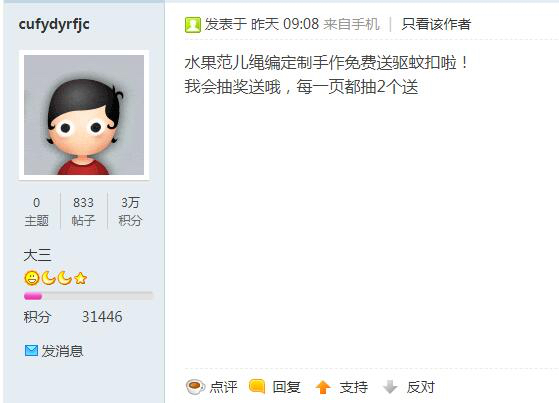559x403 pixels.
Task: Click the 点评 comment text link
Action: coord(223,387)
